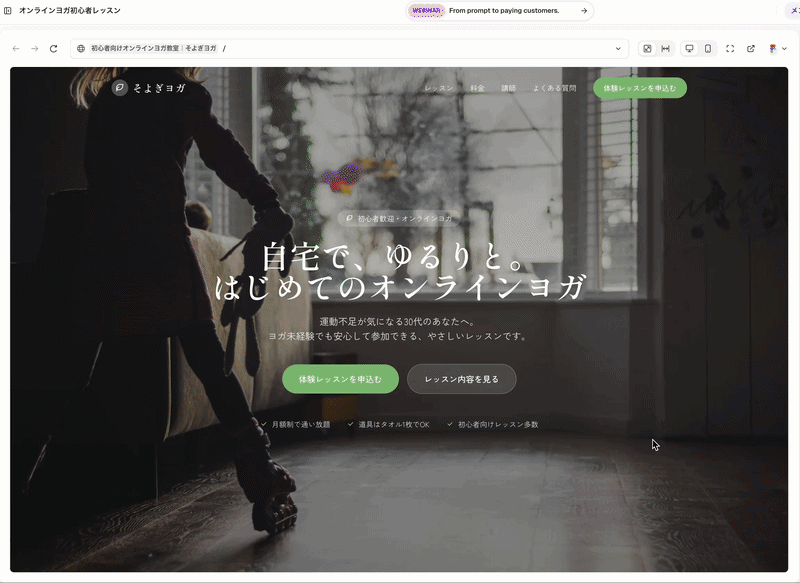
Task: Click the 初心者歓迎・オンラインヨガ badge
Action: pyautogui.click(x=399, y=218)
